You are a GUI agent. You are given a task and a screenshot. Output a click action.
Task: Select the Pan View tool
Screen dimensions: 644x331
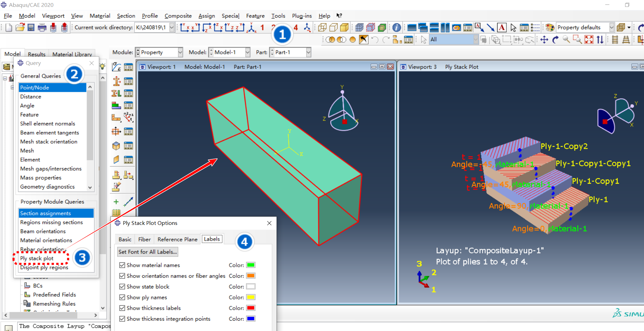[544, 40]
